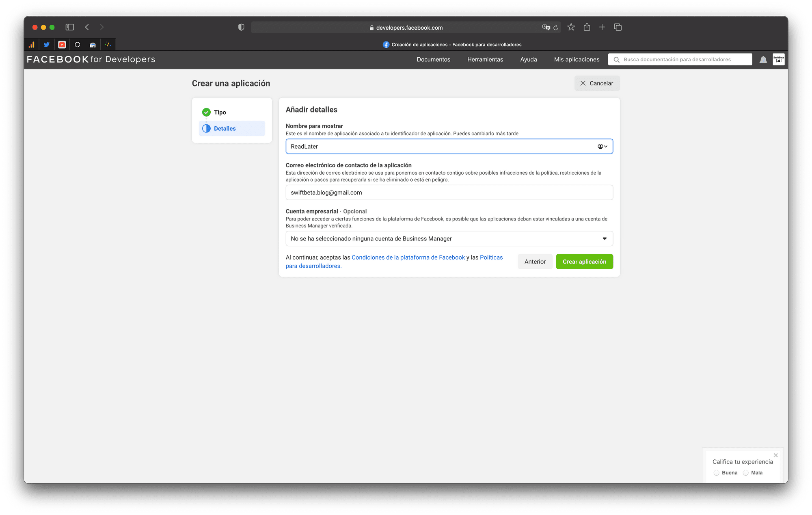Open the privacy report shield icon
Screen dimensions: 812x515
point(241,27)
